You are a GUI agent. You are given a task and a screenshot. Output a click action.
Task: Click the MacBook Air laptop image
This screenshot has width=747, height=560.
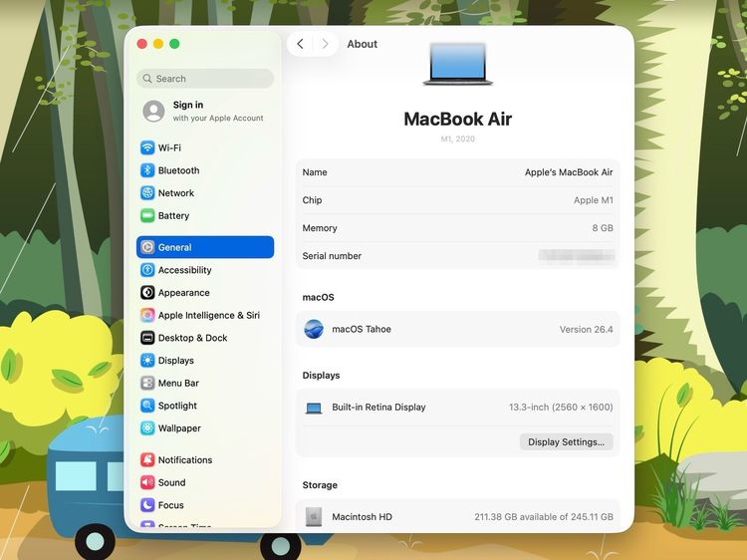click(458, 64)
